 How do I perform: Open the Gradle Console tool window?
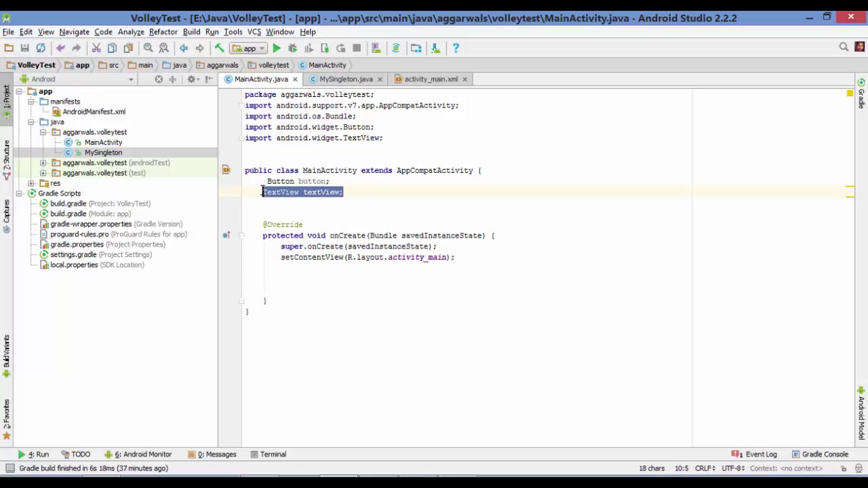[820, 454]
